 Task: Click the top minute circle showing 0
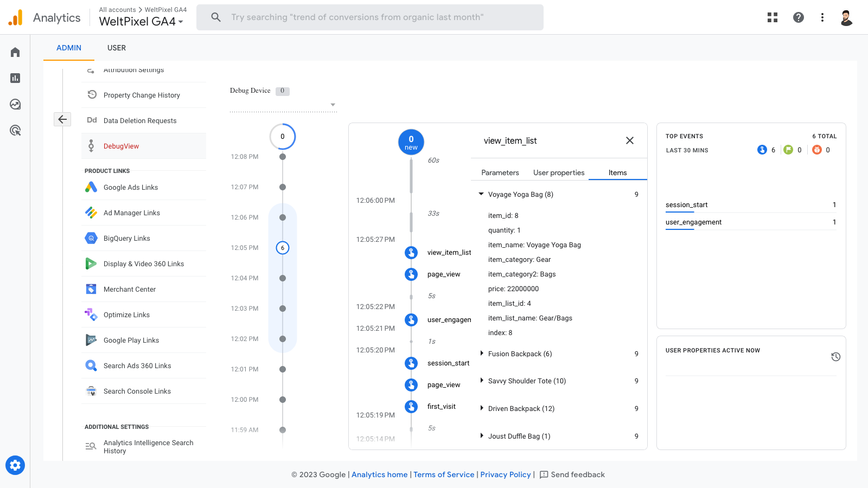point(283,137)
